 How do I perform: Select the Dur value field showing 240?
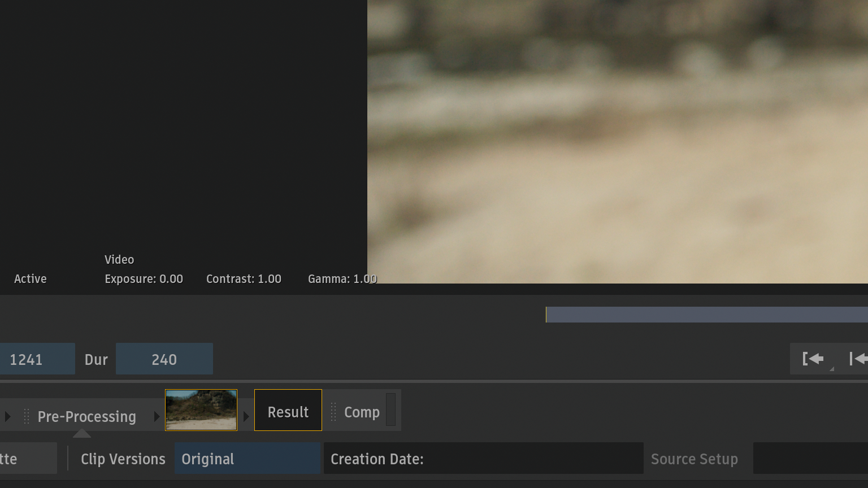click(164, 359)
